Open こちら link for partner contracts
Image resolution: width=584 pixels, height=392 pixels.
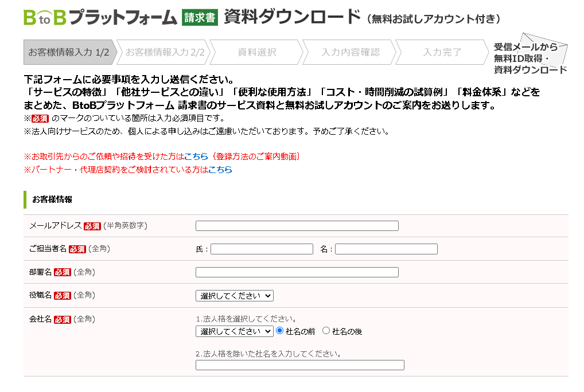coord(220,170)
